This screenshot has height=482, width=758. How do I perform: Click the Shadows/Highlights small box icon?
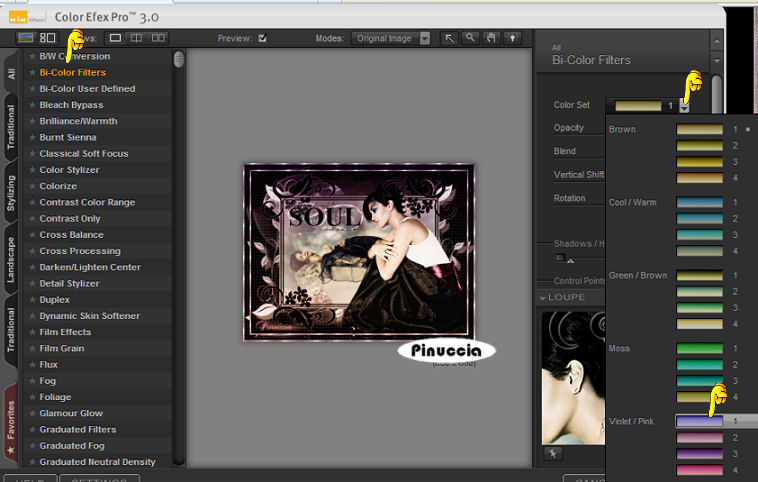(x=559, y=258)
